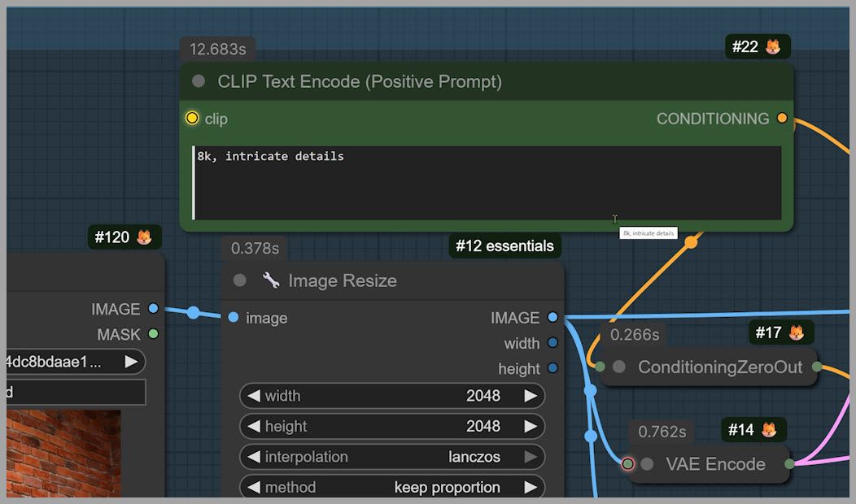856x504 pixels.
Task: Click the fox badge on node #120
Action: [x=144, y=237]
